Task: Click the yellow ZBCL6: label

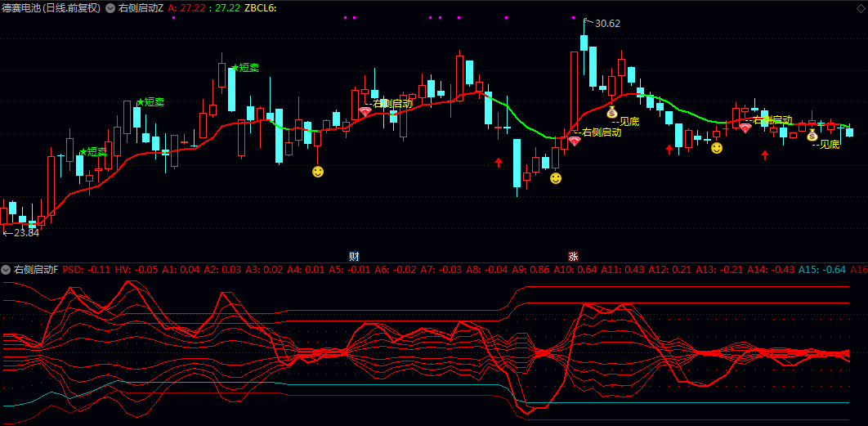Action: 260,8
